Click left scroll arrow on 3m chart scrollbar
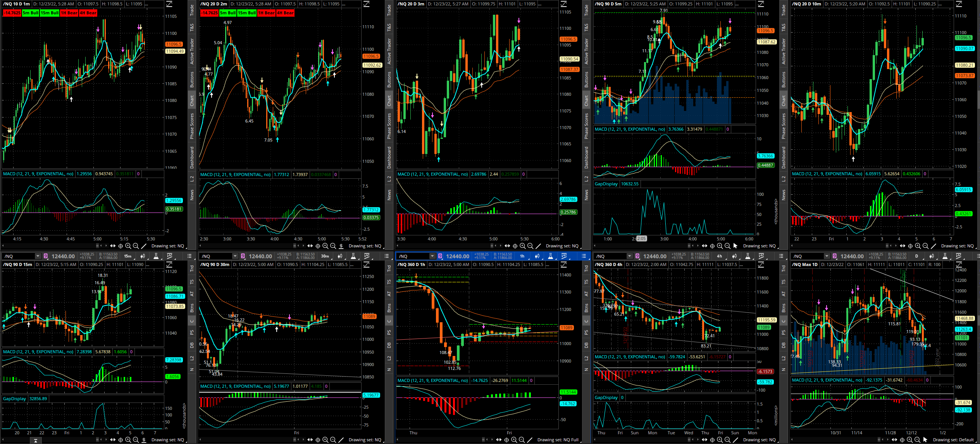 (398, 246)
